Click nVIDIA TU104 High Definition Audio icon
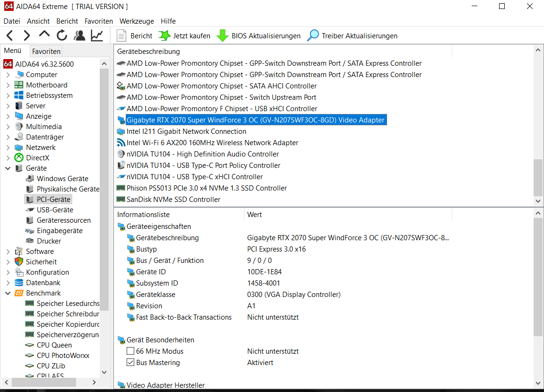 click(121, 154)
